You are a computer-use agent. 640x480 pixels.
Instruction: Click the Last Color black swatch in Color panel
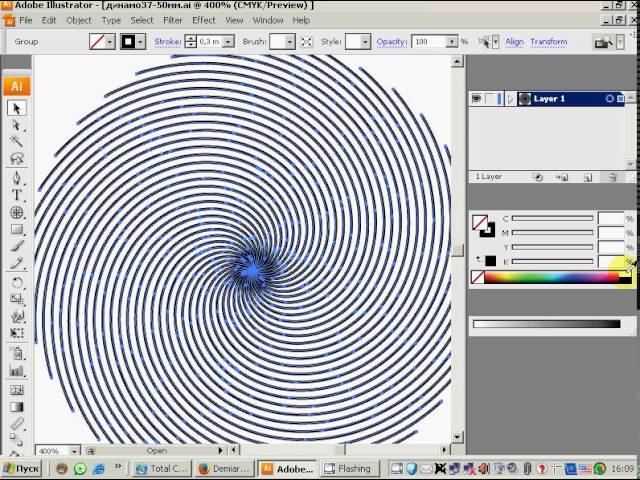tap(491, 261)
